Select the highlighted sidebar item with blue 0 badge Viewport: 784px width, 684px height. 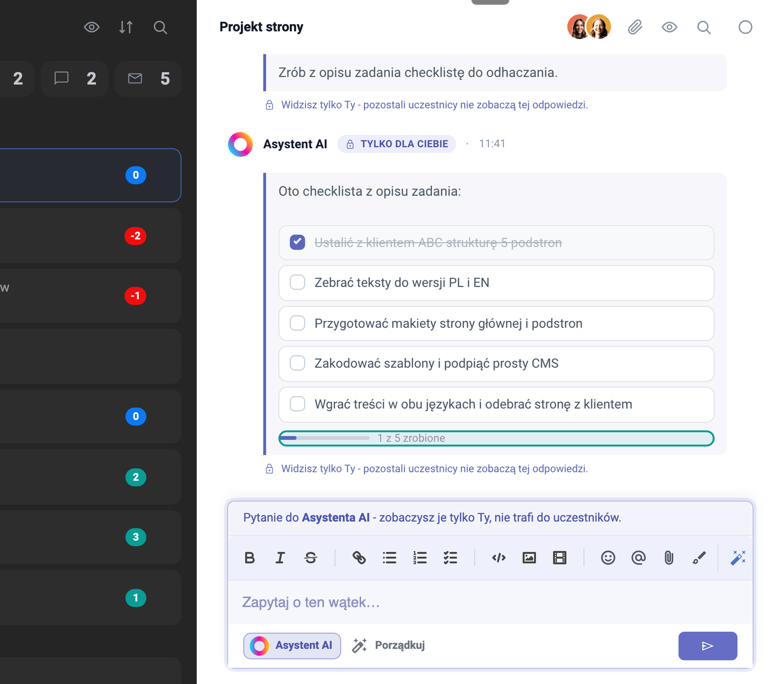click(x=90, y=175)
